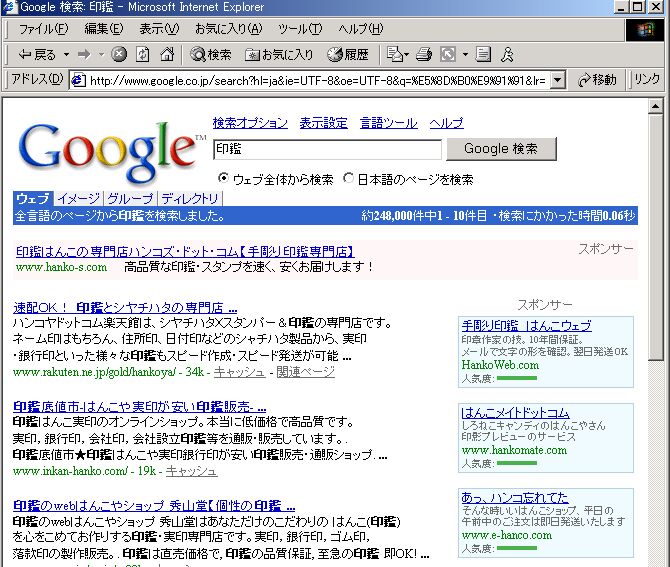
Task: Open the キャッシュ link for www.inkan-hanko.com
Action: [191, 471]
